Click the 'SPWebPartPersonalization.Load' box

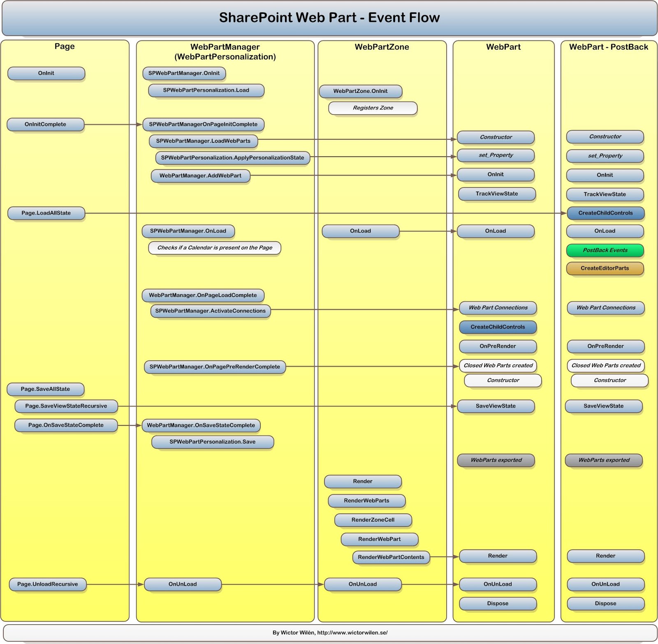(x=206, y=90)
